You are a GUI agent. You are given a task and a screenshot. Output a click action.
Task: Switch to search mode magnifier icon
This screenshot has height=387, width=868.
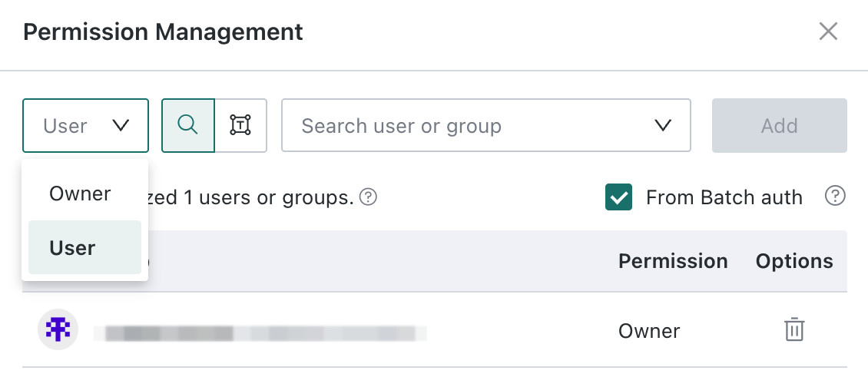(187, 125)
